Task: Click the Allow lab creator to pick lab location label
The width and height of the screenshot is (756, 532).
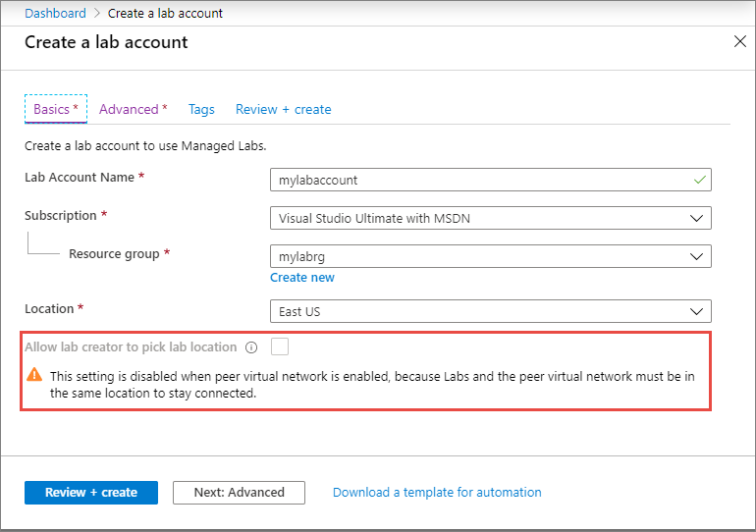Action: pos(131,347)
